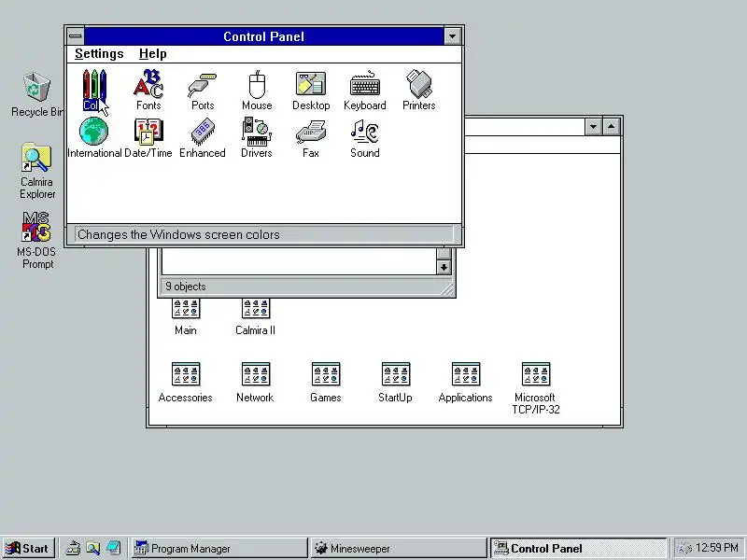Click the 'Changes the Windows screen colors' status text
This screenshot has width=747, height=560.
[x=178, y=235]
